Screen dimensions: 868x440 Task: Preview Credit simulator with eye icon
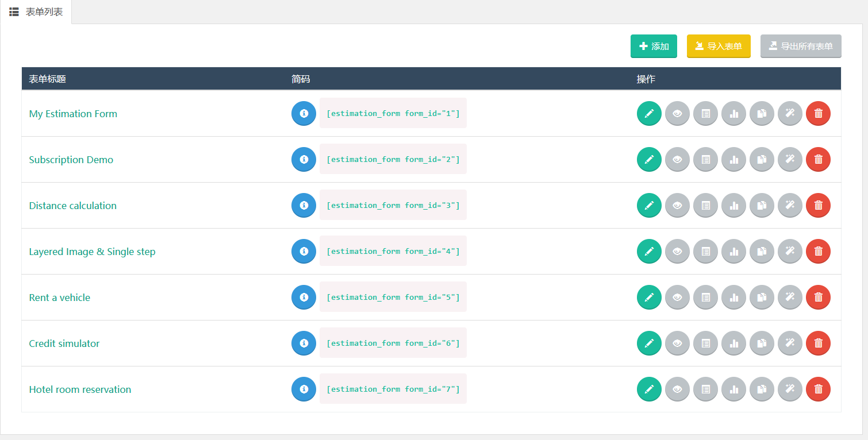[678, 343]
